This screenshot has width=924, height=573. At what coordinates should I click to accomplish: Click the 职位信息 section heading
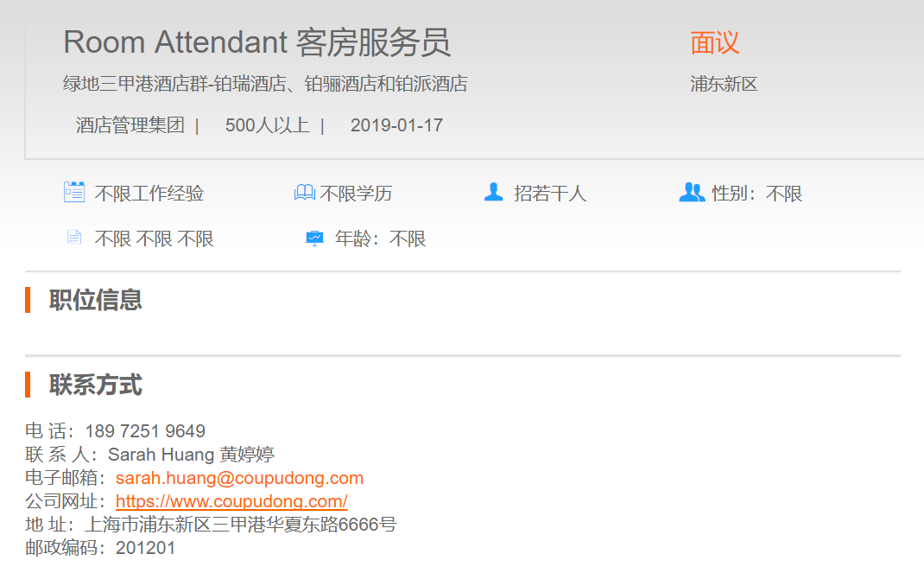tap(95, 300)
